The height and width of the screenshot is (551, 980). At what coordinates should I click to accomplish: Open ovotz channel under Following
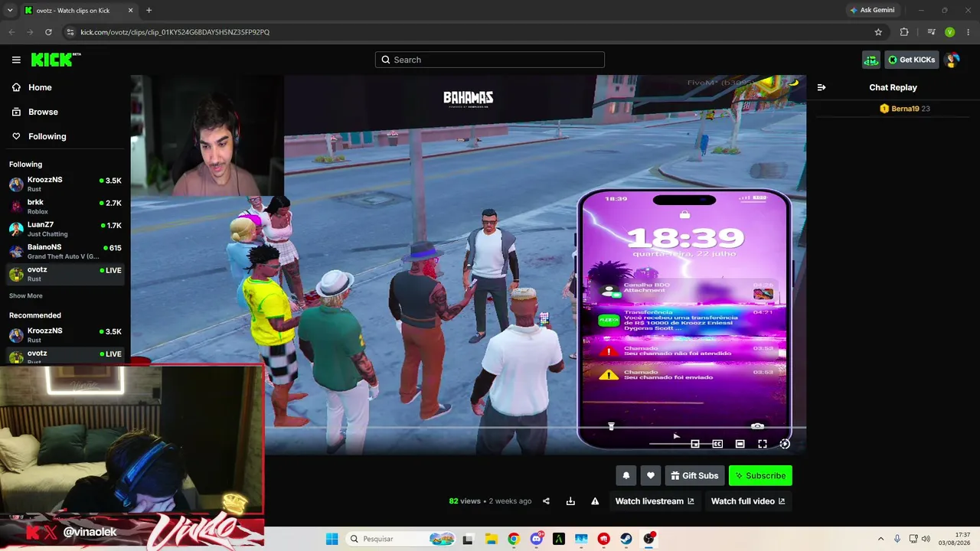(65, 274)
